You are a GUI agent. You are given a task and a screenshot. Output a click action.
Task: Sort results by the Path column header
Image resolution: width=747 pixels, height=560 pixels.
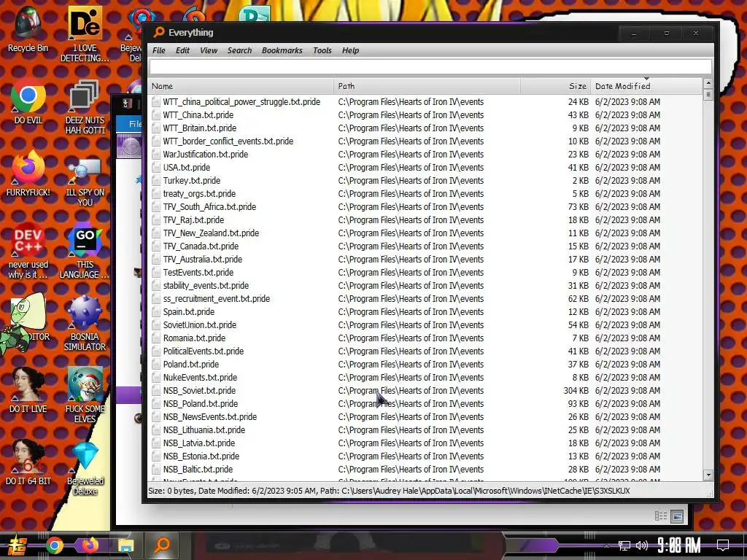(427, 86)
